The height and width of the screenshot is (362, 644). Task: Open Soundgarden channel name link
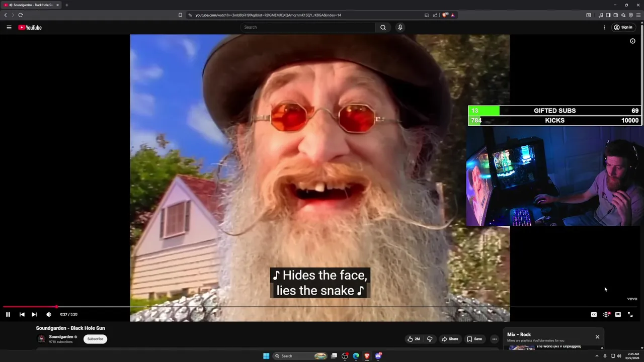[61, 337]
